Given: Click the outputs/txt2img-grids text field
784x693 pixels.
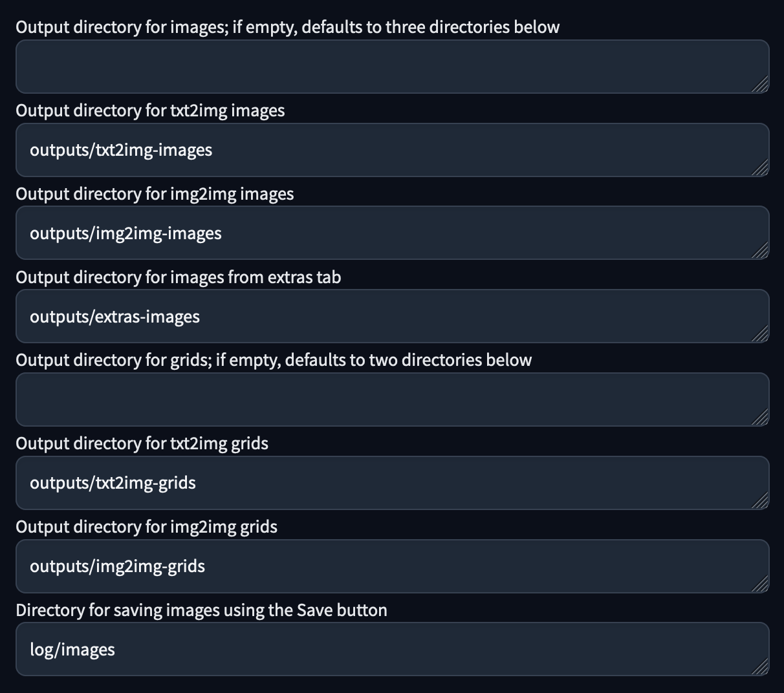Looking at the screenshot, I should coord(392,483).
